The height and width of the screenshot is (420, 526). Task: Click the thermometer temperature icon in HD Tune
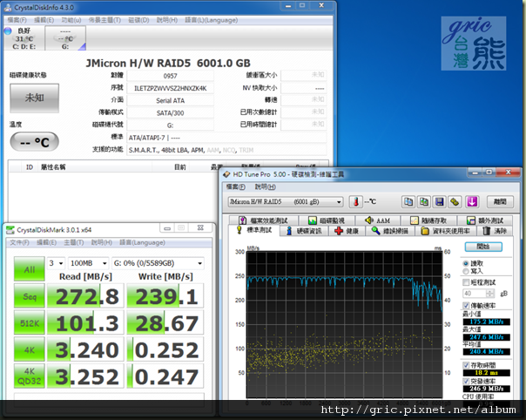[x=355, y=201]
